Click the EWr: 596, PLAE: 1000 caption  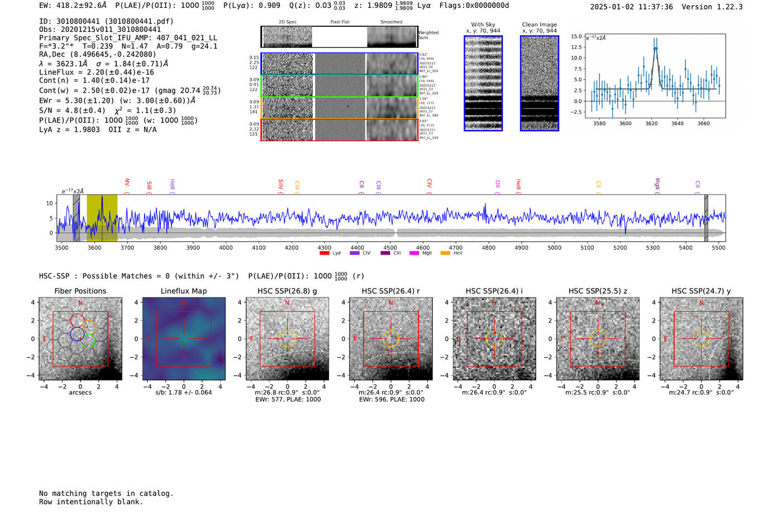392,399
